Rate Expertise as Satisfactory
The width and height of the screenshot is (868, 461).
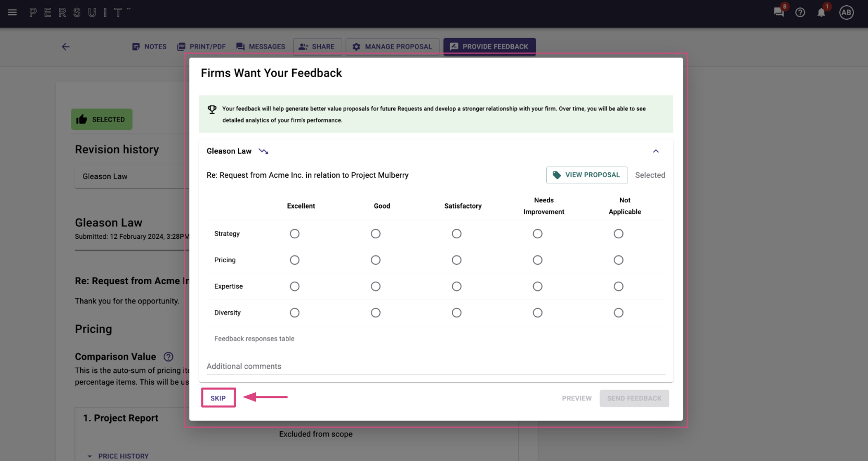(456, 286)
